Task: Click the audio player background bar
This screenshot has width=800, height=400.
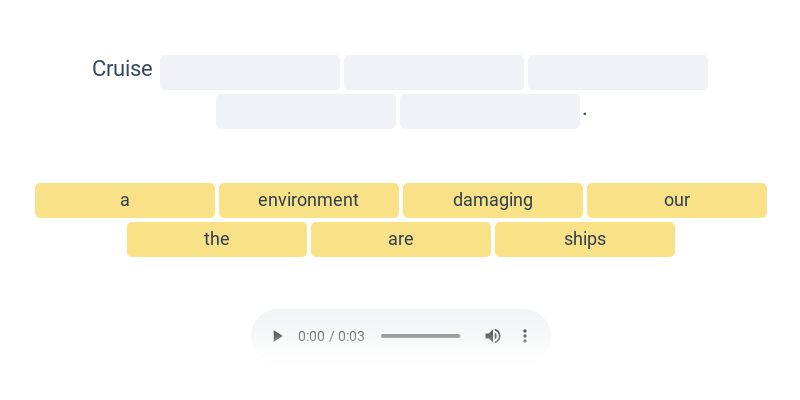Action: click(401, 336)
